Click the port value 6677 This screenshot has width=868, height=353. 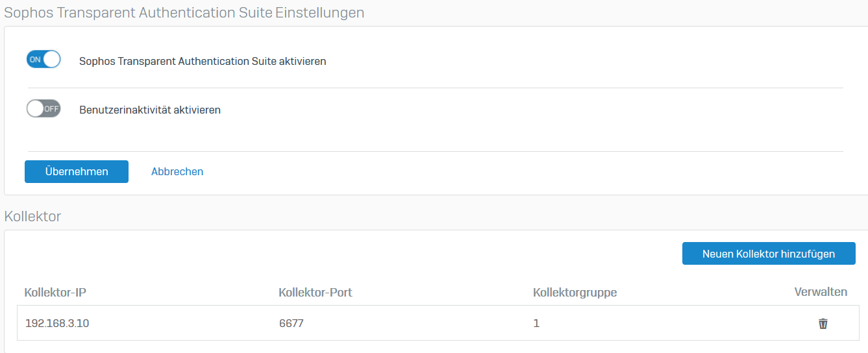291,323
